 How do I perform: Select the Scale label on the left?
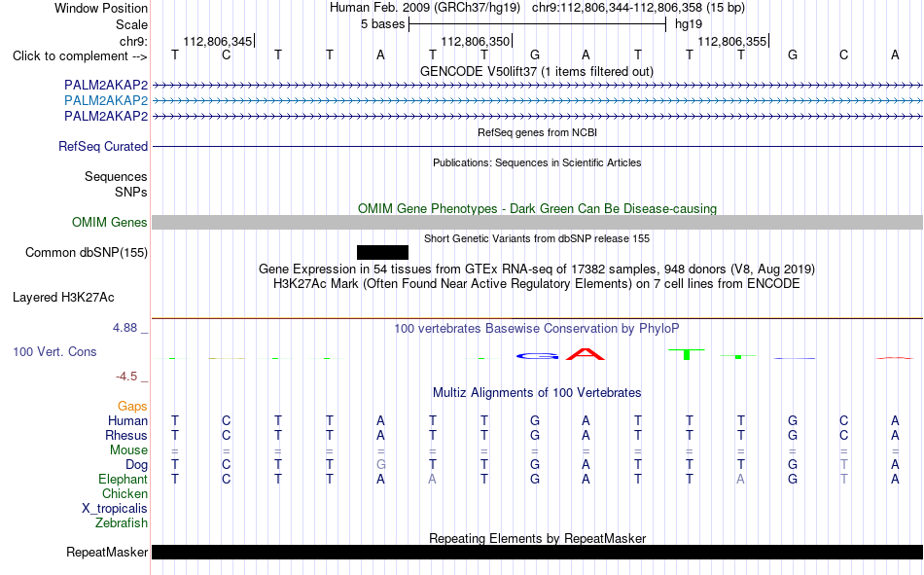click(x=131, y=24)
